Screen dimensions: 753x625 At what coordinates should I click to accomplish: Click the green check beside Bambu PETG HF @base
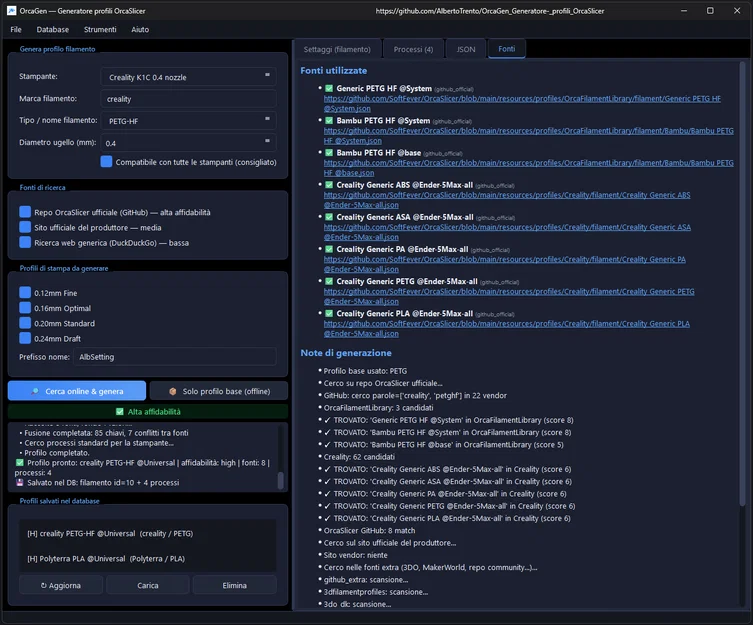329,153
